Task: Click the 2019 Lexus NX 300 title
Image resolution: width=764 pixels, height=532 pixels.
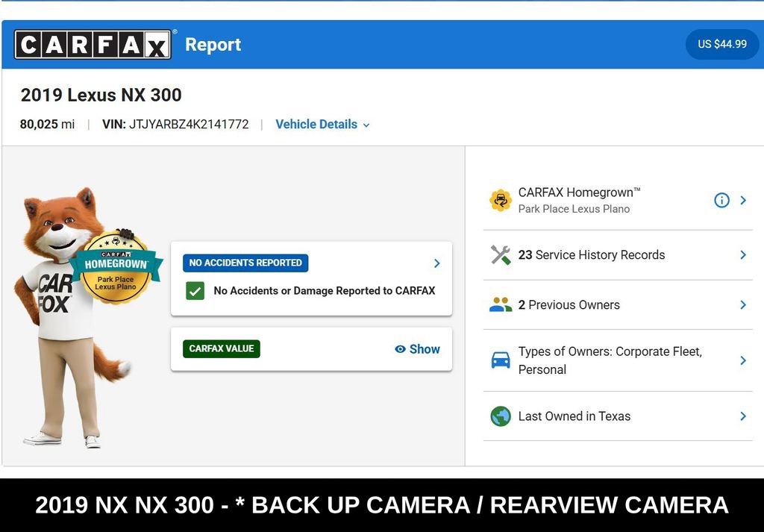Action: pyautogui.click(x=101, y=95)
